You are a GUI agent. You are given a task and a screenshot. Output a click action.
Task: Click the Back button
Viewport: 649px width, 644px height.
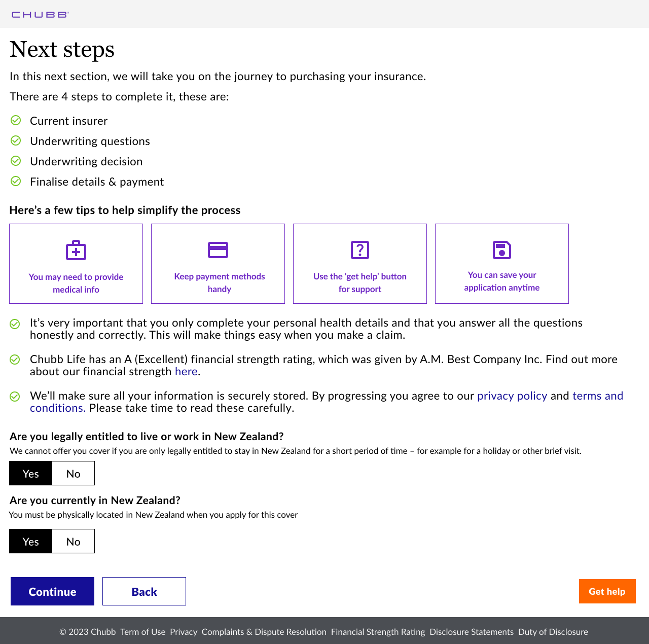coord(144,591)
